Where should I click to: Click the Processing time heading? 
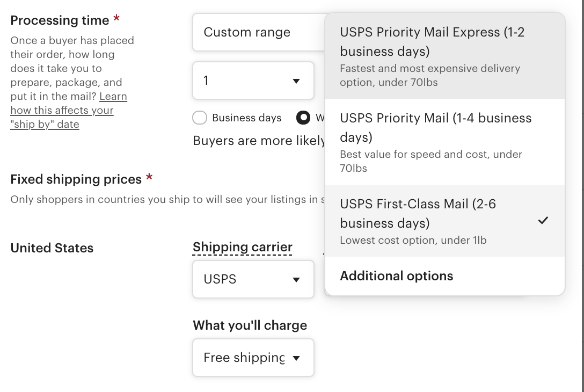(x=60, y=20)
